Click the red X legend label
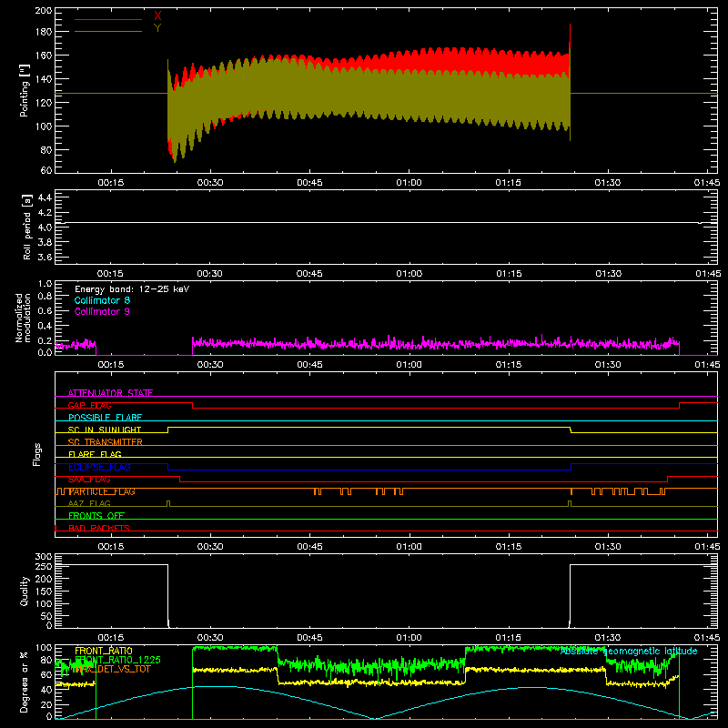Viewport: 728px width, 728px height. [157, 16]
